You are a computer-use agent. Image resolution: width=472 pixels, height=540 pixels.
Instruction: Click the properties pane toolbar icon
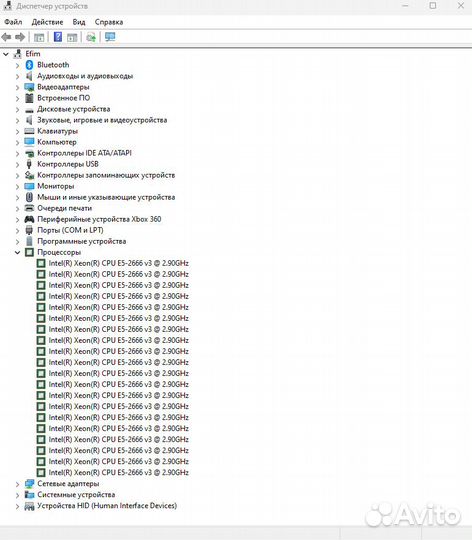[72, 37]
